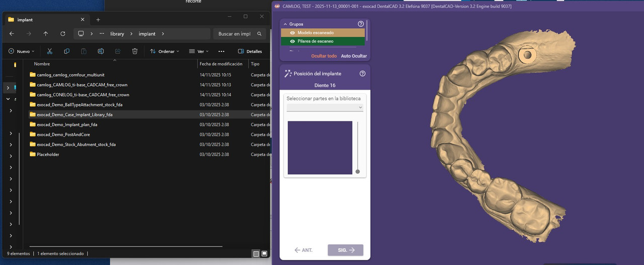
Task: Open the Ver view dropdown
Action: (x=199, y=51)
